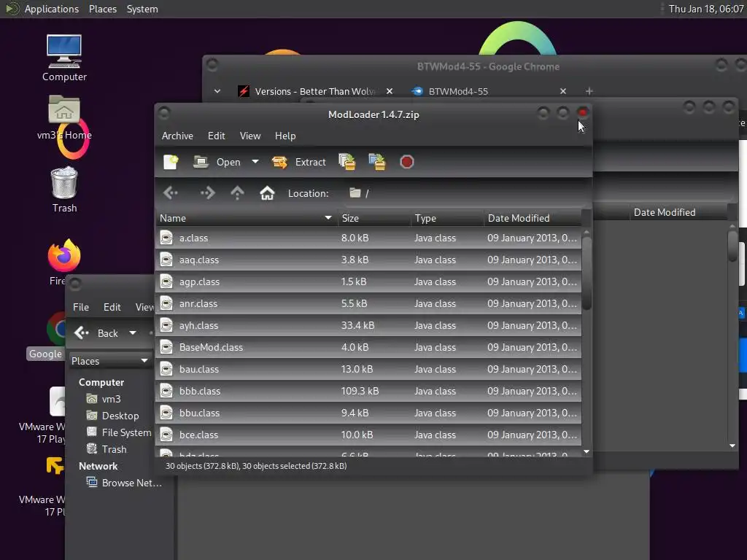747x560 pixels.
Task: Select anr.class file row
Action: [368, 303]
